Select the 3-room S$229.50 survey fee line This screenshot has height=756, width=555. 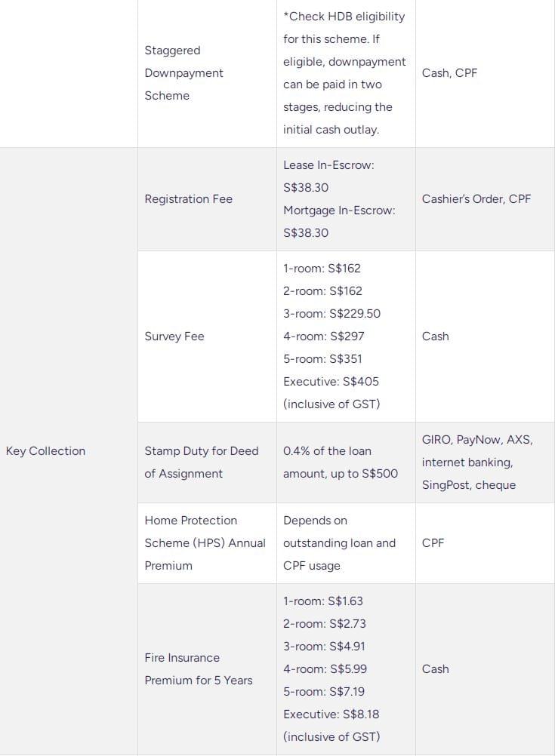[x=331, y=313]
